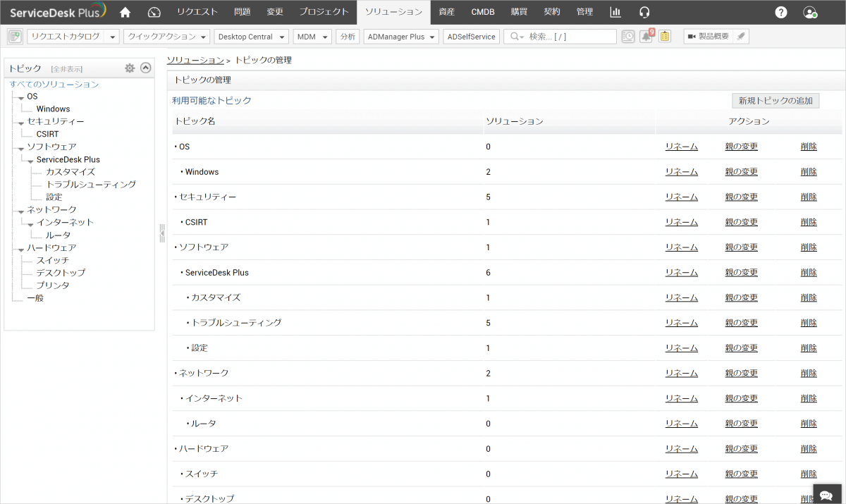Select CSIRT in the topic tree
846x504 pixels.
pyautogui.click(x=47, y=134)
